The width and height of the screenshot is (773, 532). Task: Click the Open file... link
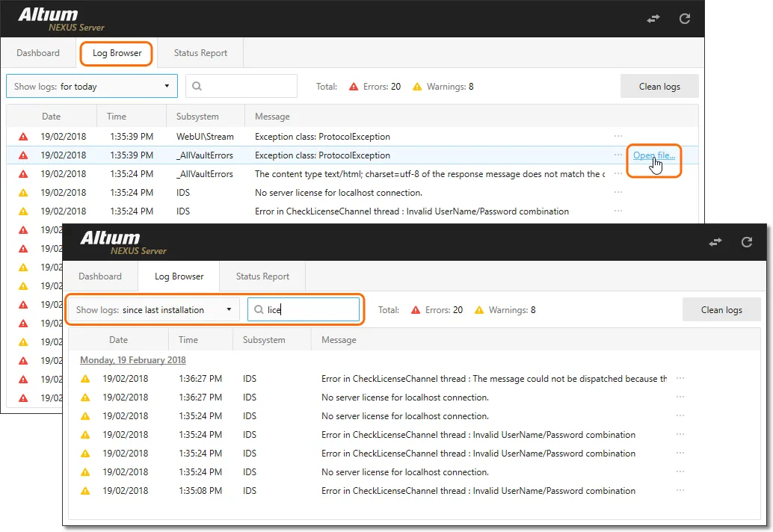click(x=653, y=155)
